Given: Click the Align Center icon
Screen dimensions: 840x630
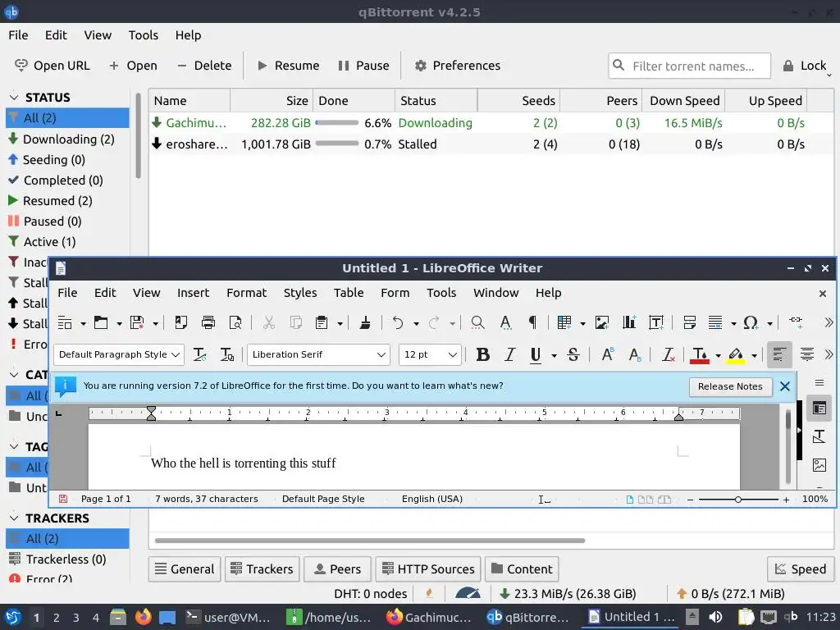Looking at the screenshot, I should 807,354.
